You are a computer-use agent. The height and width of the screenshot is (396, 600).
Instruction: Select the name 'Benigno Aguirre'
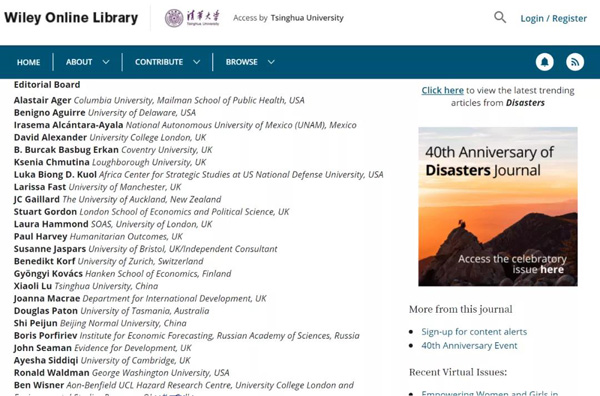click(49, 112)
